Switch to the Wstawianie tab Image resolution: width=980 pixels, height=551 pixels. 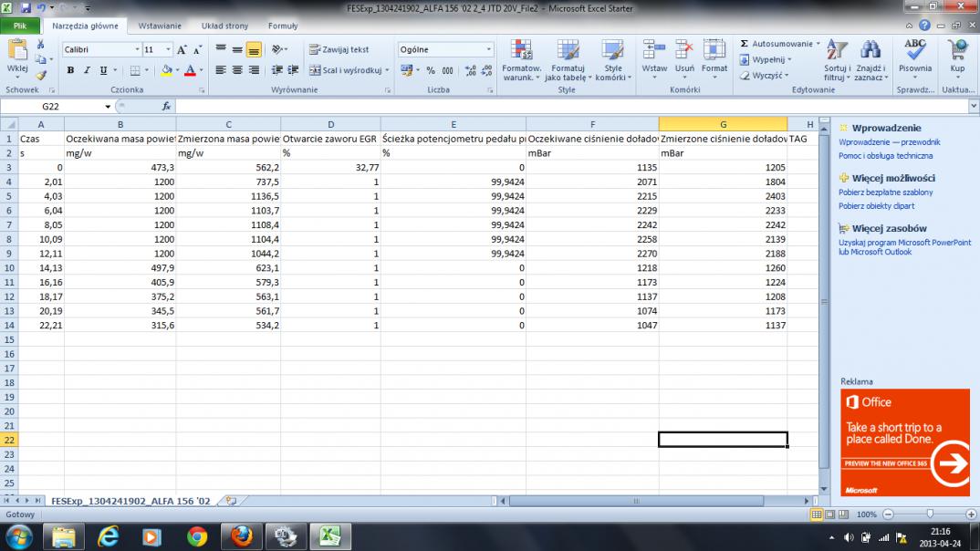click(x=159, y=26)
